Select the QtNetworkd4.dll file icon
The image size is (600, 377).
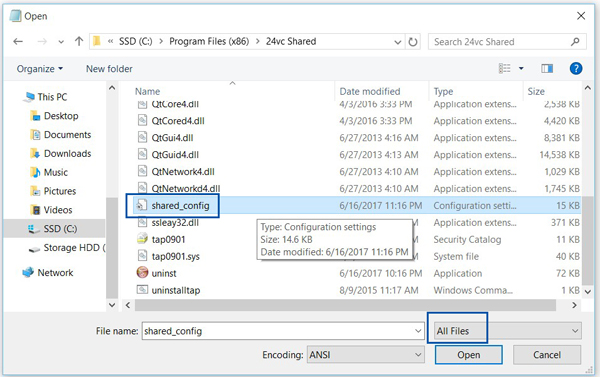(142, 188)
